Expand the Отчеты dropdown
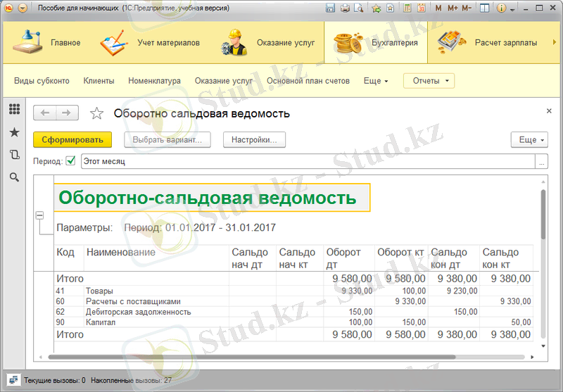Screen dimensions: 563x392 [x=429, y=81]
